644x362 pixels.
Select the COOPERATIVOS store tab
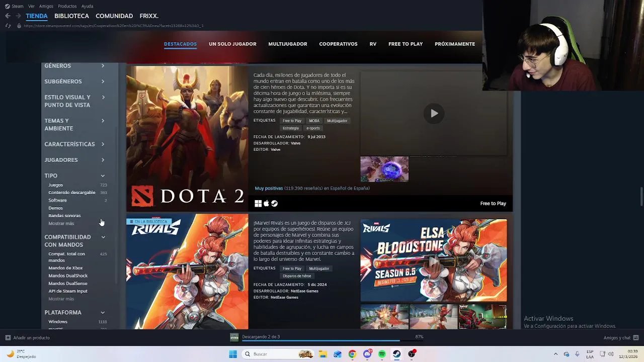pos(338,44)
